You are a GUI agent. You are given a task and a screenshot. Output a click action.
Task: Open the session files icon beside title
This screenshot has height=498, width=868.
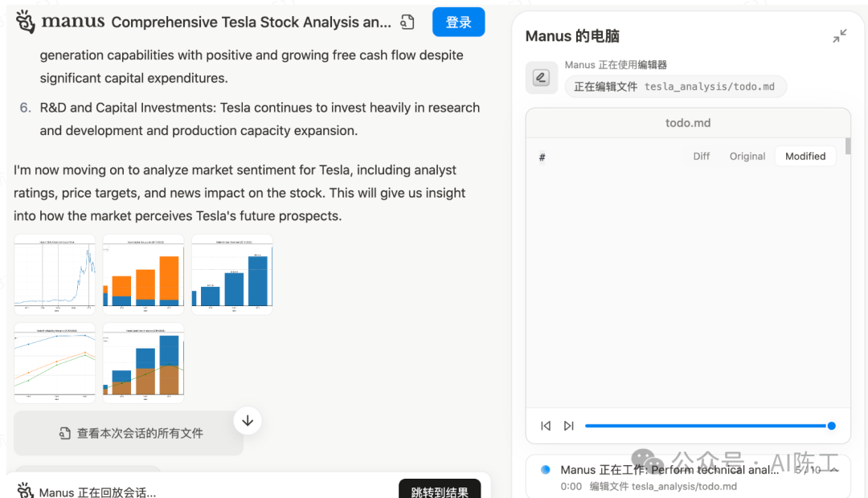tap(407, 22)
